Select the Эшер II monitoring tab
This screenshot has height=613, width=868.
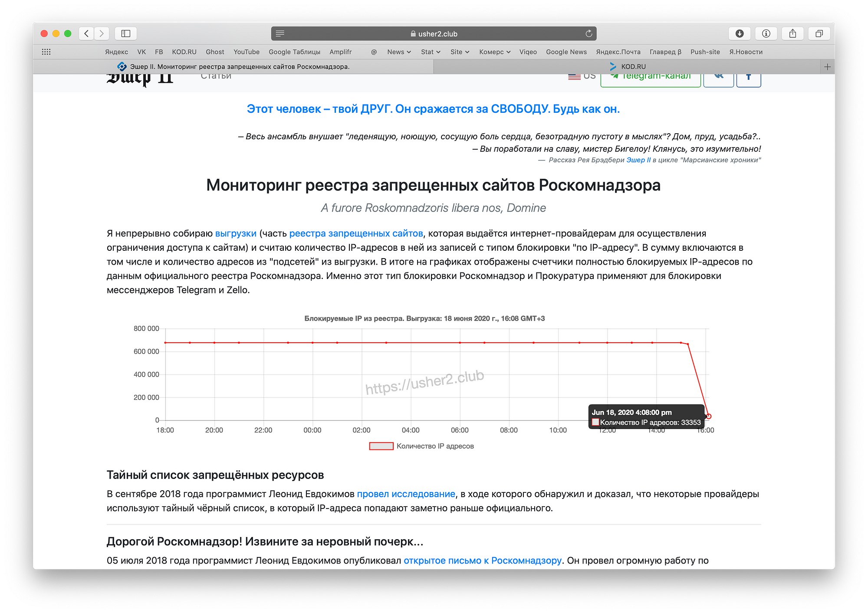pyautogui.click(x=233, y=66)
